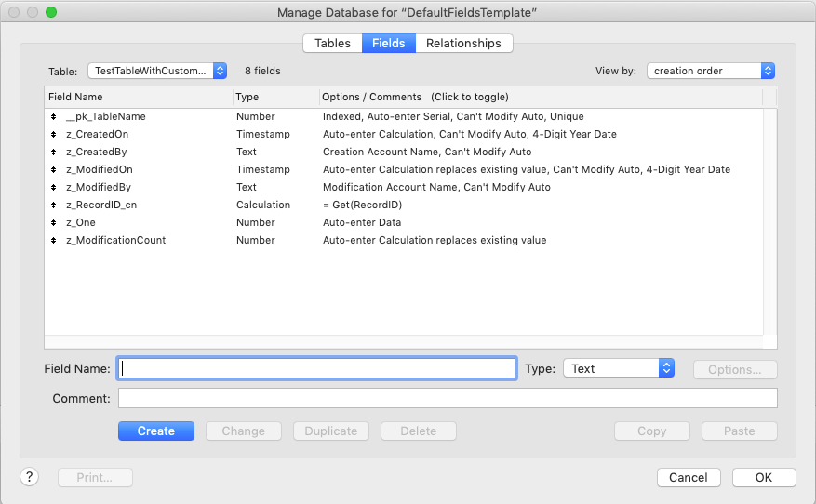Confirm with the OK button
This screenshot has width=816, height=504.
coord(764,478)
